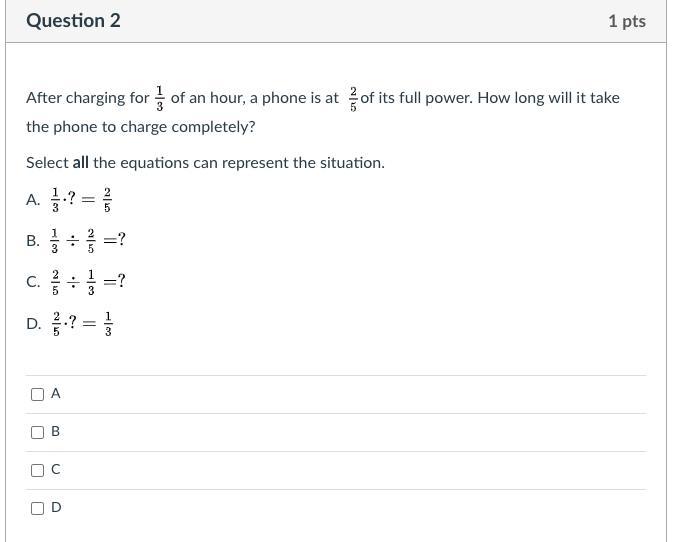Click the letter D label beside its checkbox
This screenshot has width=680, height=542.
coord(56,507)
